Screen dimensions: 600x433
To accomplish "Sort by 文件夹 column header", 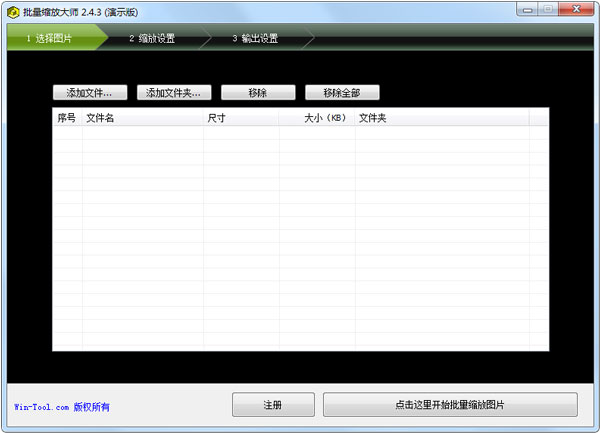I will click(x=442, y=118).
